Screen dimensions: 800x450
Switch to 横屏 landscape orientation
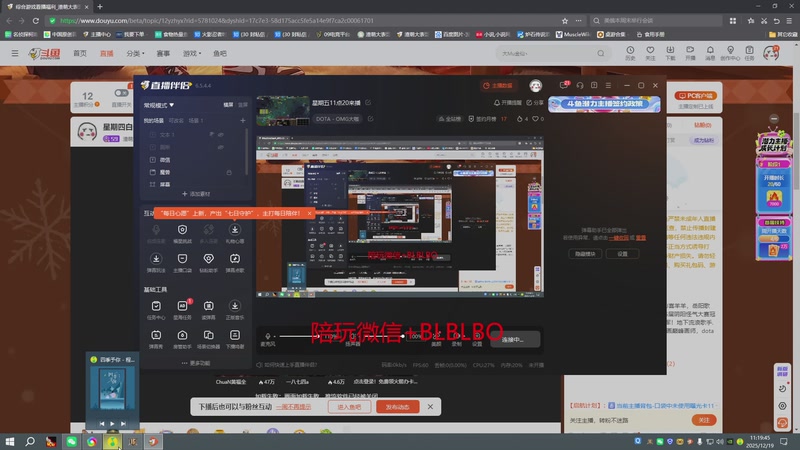point(228,105)
